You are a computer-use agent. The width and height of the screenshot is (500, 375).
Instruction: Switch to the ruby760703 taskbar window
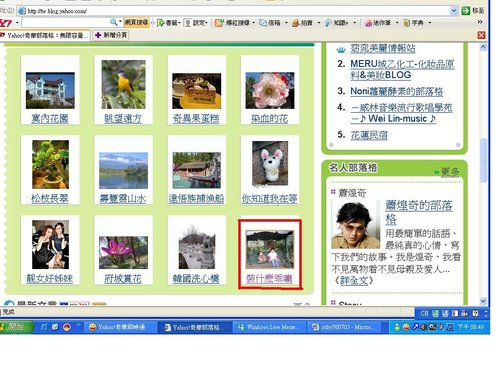pos(344,327)
